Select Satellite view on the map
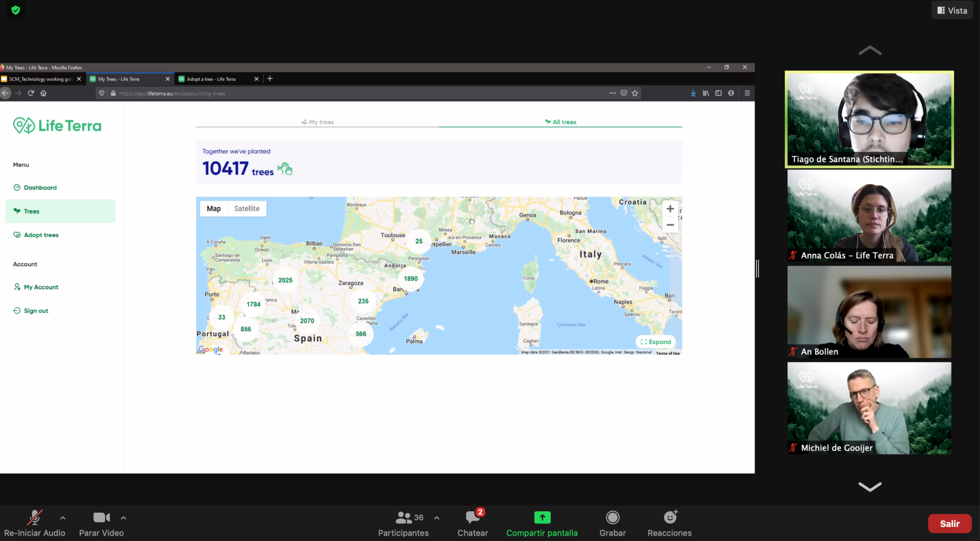Screen dimensions: 980x541 tap(247, 209)
